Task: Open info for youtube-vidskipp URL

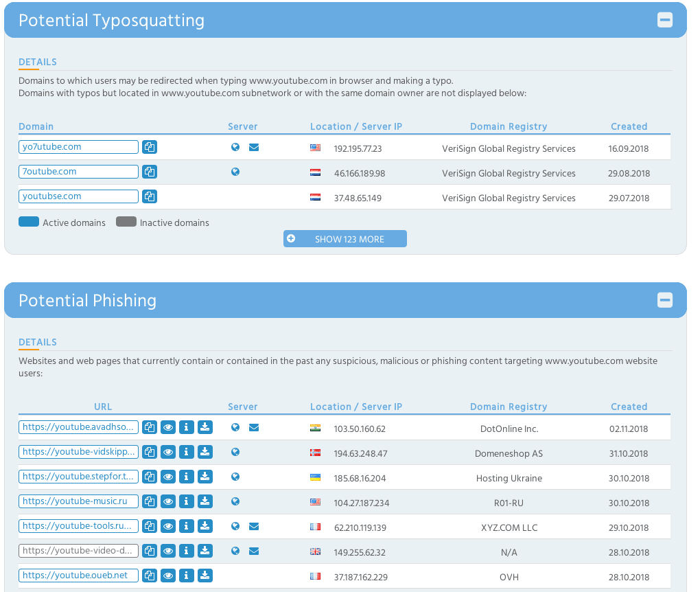Action: tap(186, 452)
